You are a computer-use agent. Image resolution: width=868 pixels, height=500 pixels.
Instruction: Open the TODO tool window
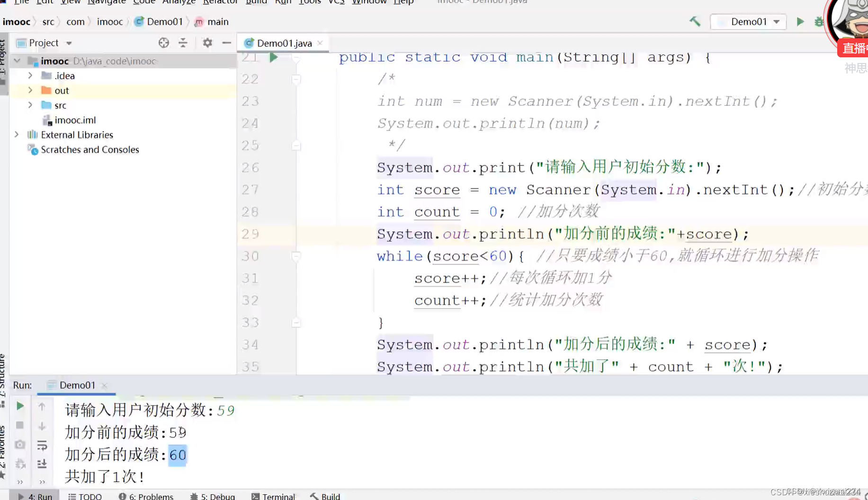pyautogui.click(x=85, y=496)
